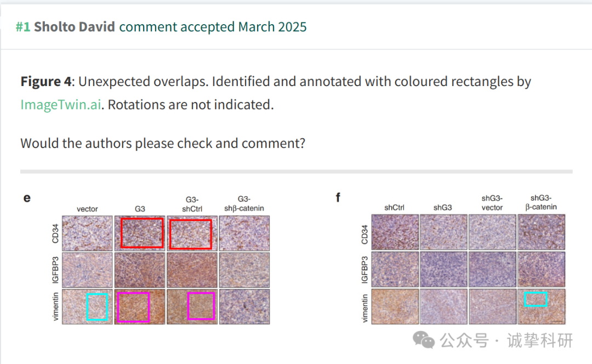Click the red rectangle in G3 CD34 image
This screenshot has height=364, width=592.
(142, 233)
